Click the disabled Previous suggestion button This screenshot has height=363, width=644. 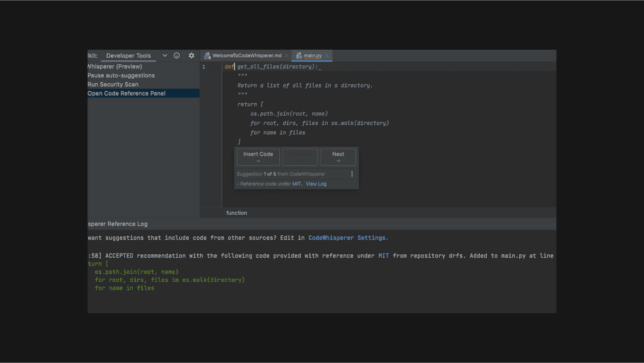299,157
